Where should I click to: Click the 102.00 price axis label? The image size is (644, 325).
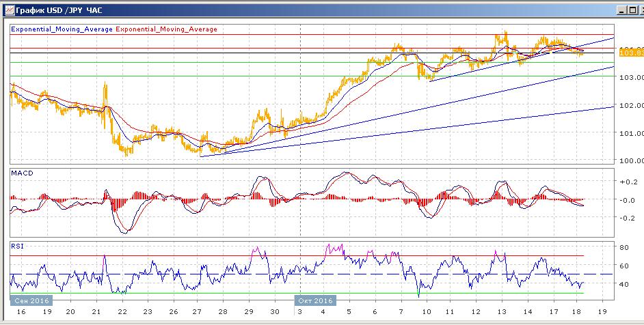[x=630, y=105]
